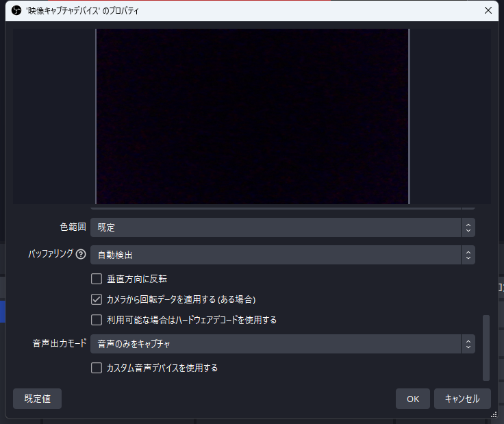Click the arrow icon on the 色範囲 combo box

point(468,227)
